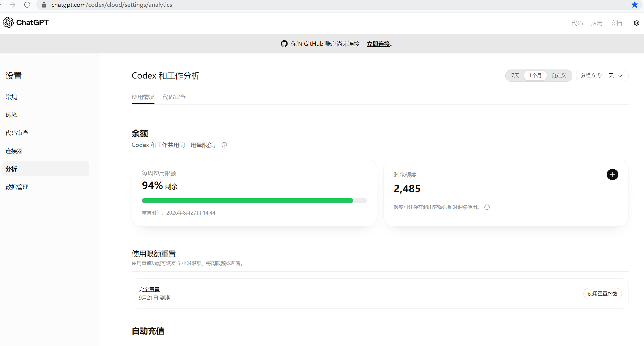Screen dimensions: 644x346
Task: Click the 使用重置次数 button
Action: click(x=603, y=294)
